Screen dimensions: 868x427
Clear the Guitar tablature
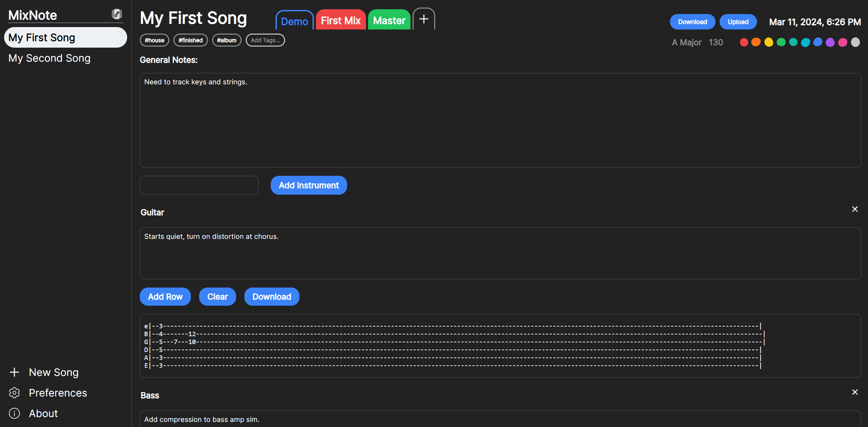(x=217, y=297)
